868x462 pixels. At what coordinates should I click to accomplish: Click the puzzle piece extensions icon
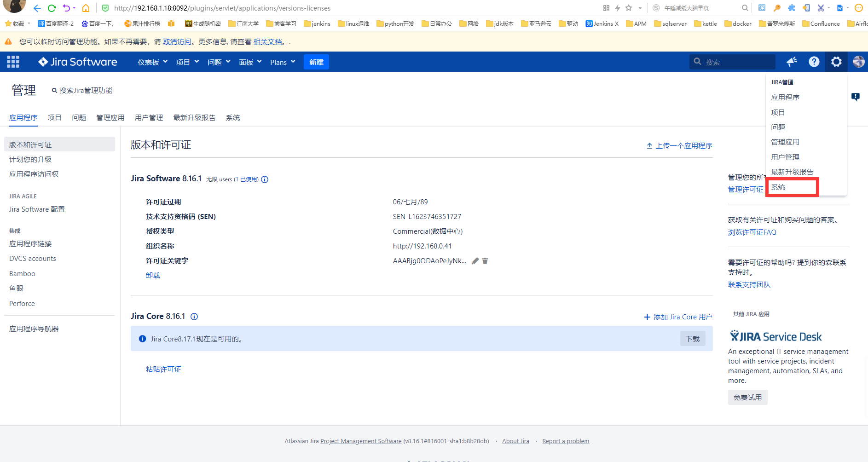point(792,8)
